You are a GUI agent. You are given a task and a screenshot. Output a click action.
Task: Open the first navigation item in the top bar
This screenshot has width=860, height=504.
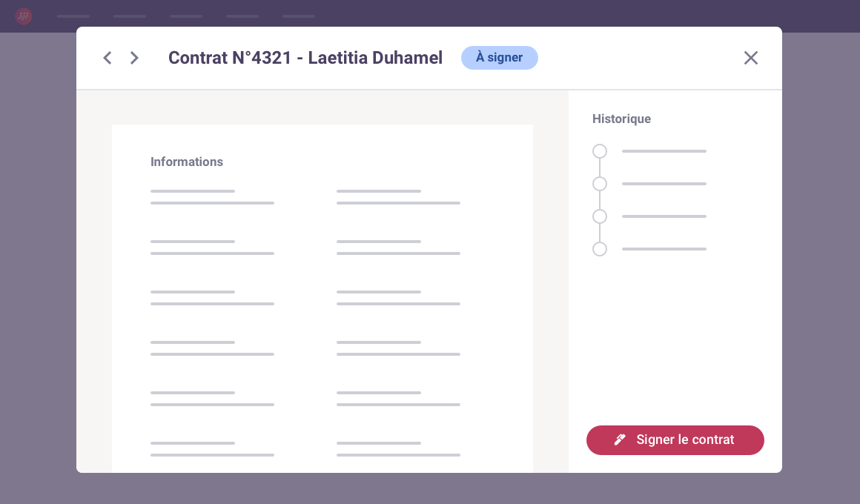73,16
